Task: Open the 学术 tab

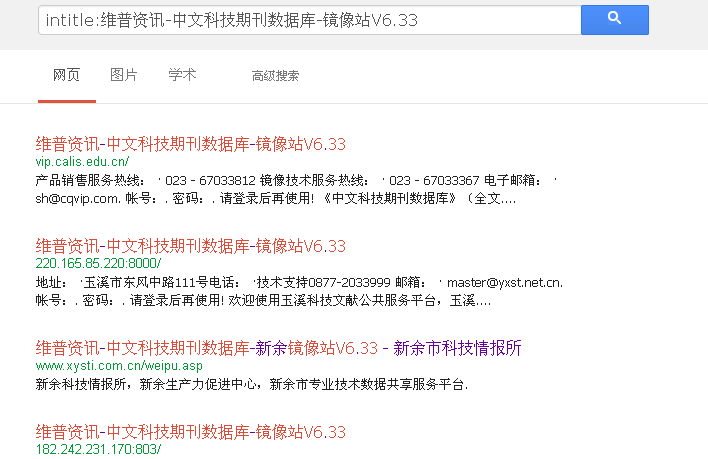Action: click(182, 74)
